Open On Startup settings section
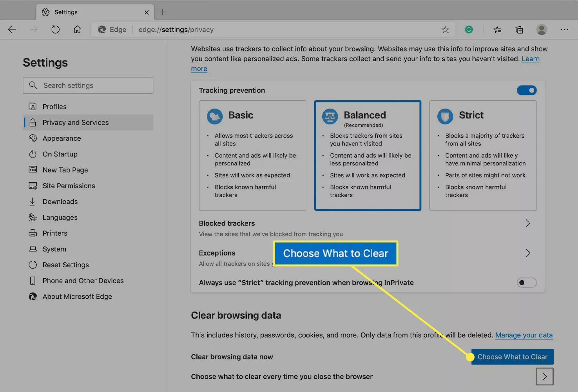Image resolution: width=578 pixels, height=392 pixels. pyautogui.click(x=88, y=154)
